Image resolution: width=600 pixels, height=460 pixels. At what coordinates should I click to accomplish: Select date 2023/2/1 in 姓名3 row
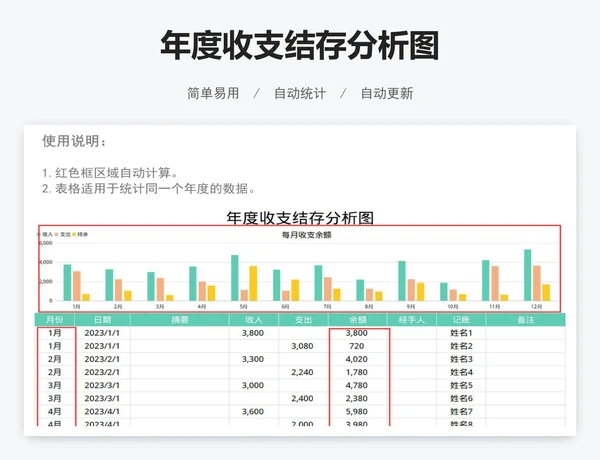[102, 359]
